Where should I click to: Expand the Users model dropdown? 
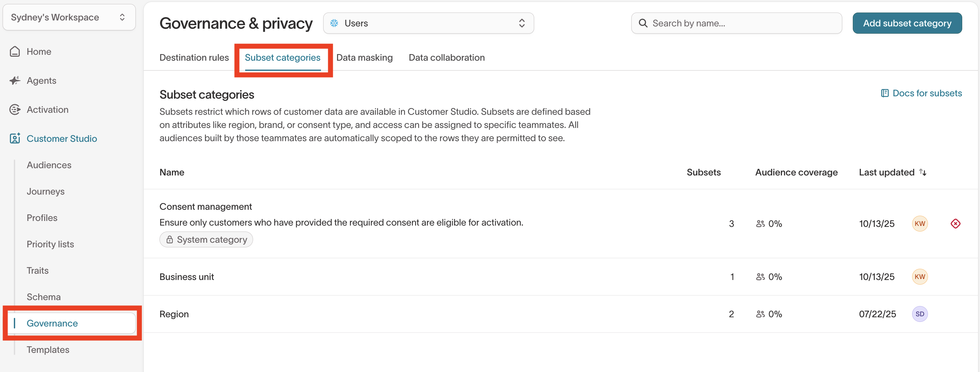tap(428, 23)
